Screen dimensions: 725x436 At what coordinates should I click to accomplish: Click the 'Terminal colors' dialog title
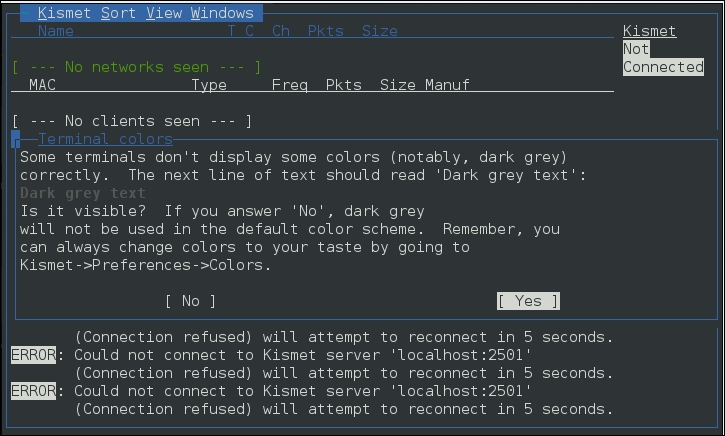(105, 139)
